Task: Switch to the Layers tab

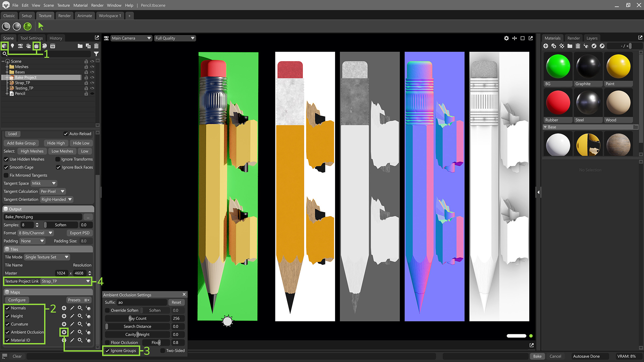Action: tap(592, 38)
